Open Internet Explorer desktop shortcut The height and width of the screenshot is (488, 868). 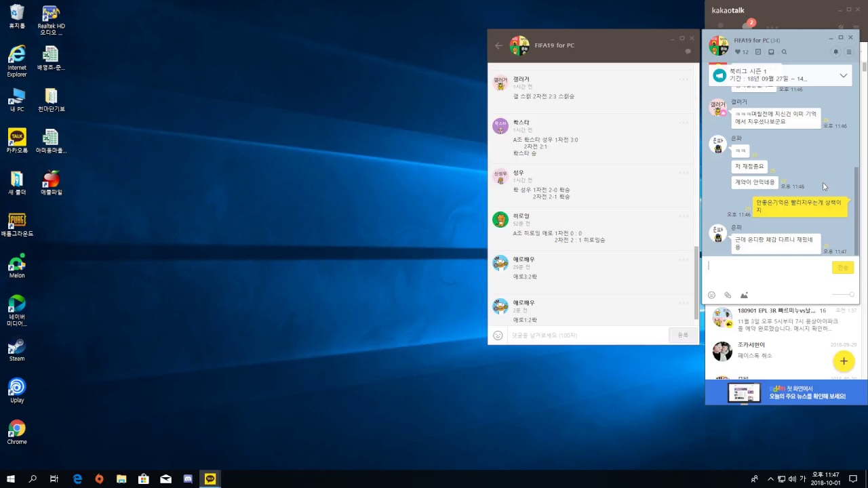pyautogui.click(x=17, y=61)
